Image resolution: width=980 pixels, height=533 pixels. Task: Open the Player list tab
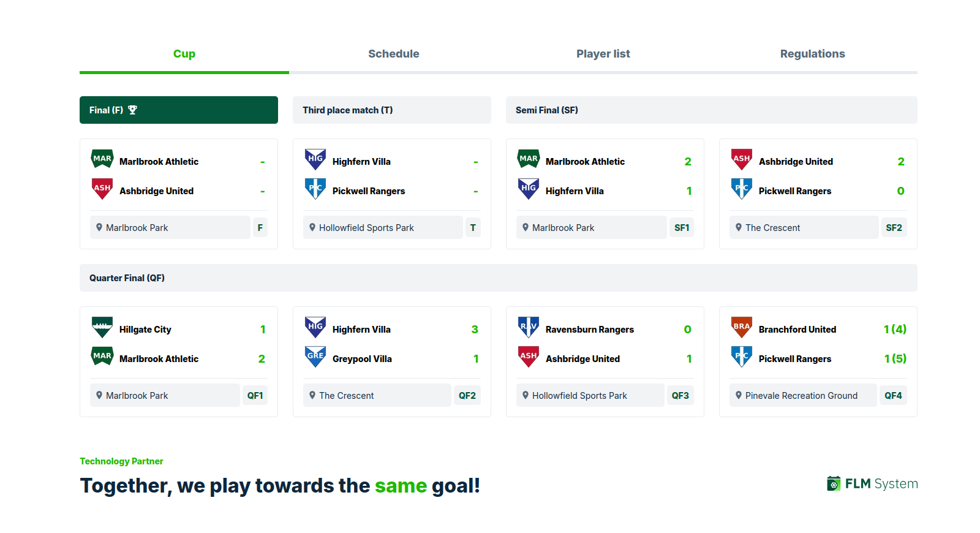tap(603, 54)
